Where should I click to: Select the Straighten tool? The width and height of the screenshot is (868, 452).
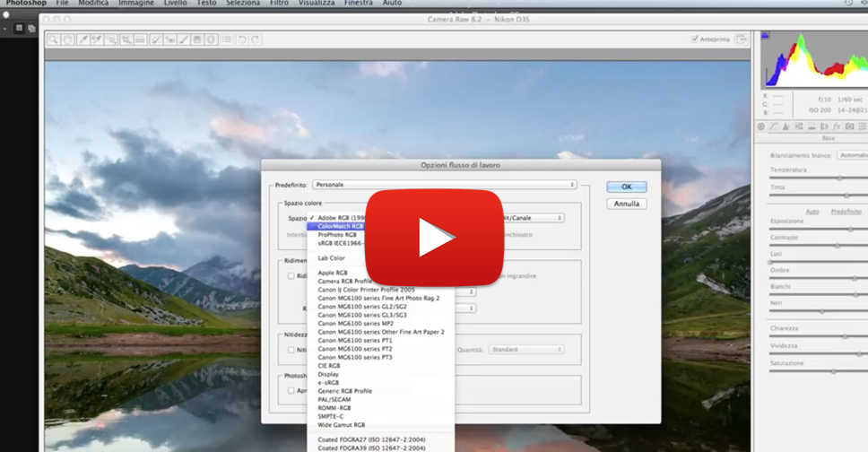(x=140, y=39)
